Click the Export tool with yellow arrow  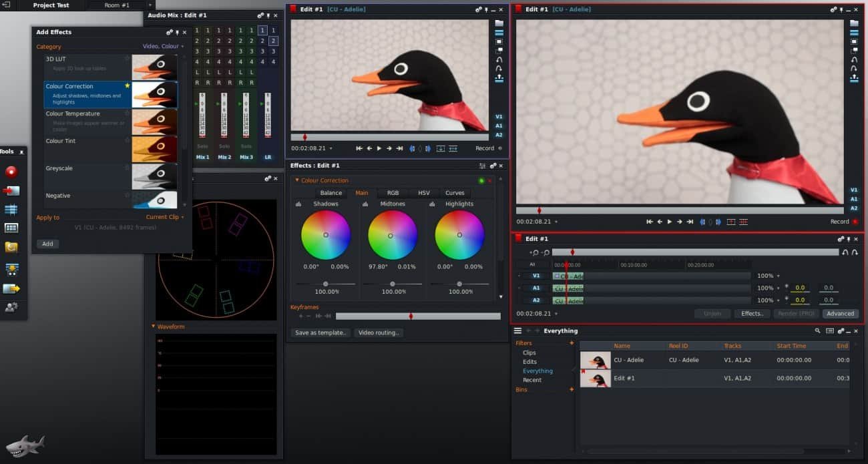point(11,288)
